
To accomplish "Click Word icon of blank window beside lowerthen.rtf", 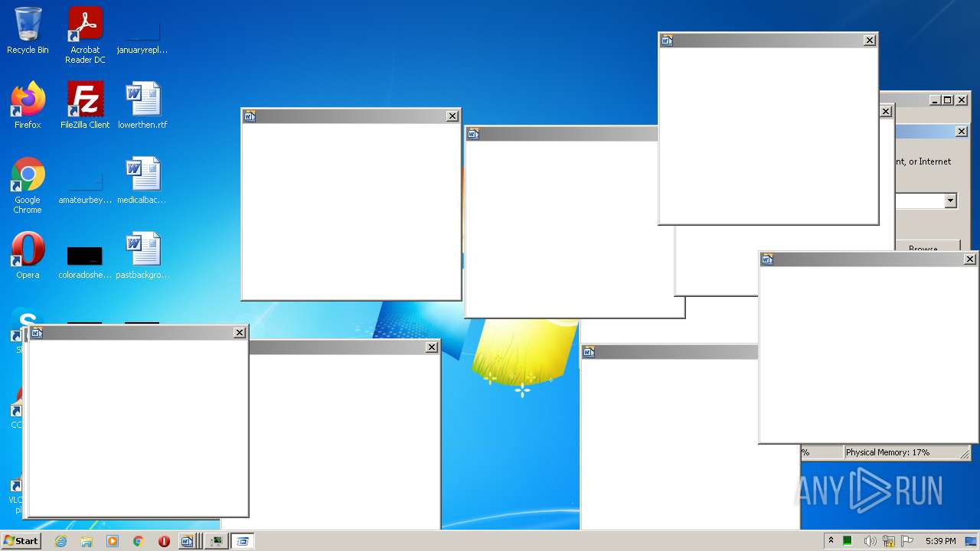I will click(x=250, y=116).
